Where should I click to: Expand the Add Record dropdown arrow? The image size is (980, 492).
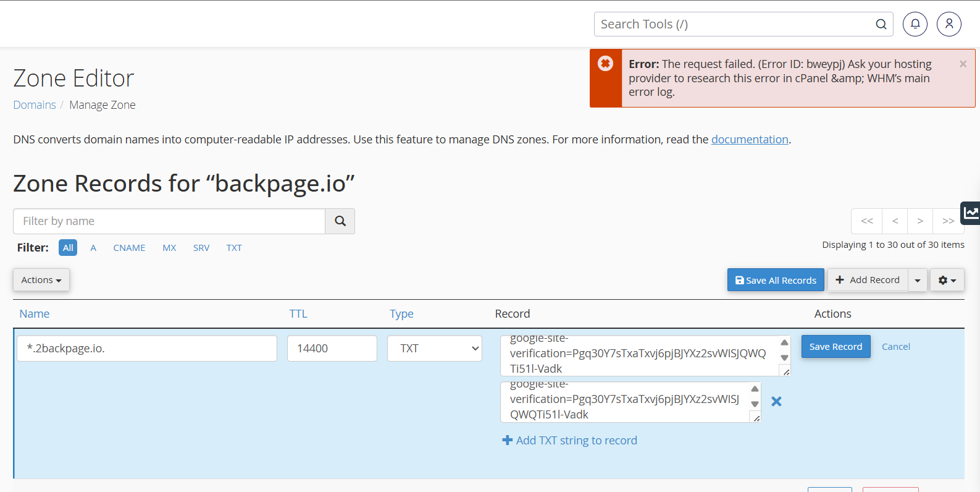pyautogui.click(x=918, y=280)
